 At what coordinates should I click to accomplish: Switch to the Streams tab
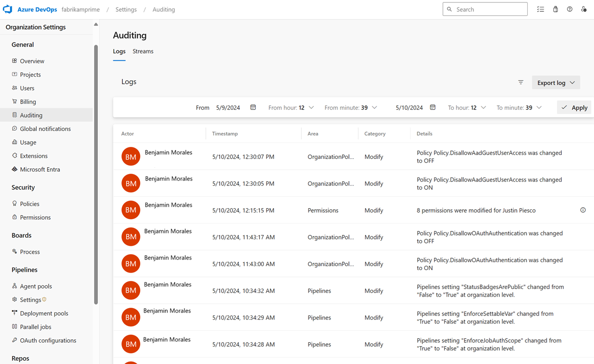143,51
